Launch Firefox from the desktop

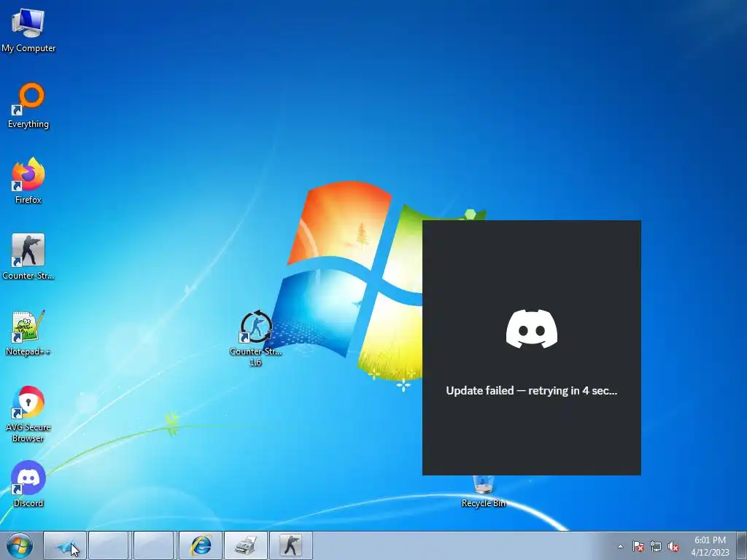28,181
